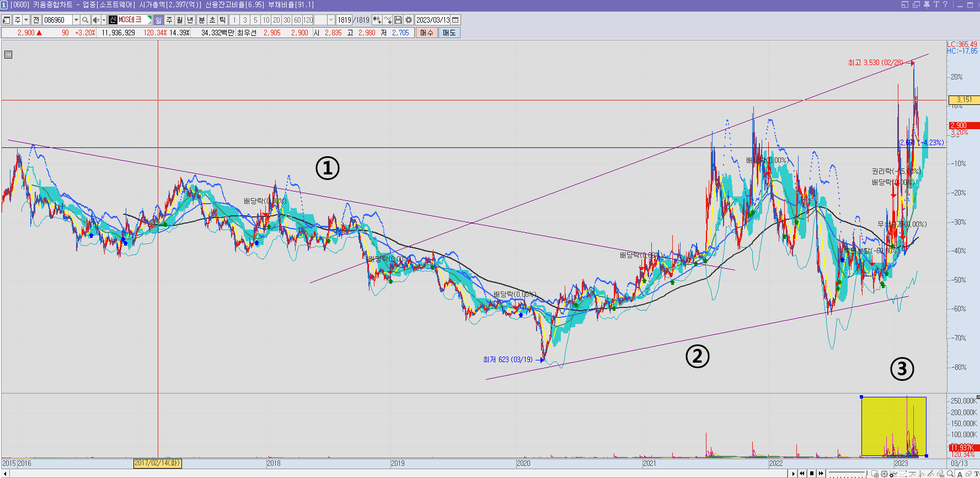This screenshot has width=980, height=478.
Task: Click the play button in bottom bar
Action: (x=794, y=474)
